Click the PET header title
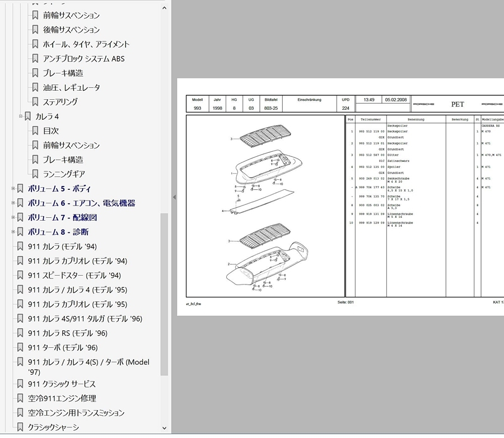The image size is (504, 438). point(458,104)
